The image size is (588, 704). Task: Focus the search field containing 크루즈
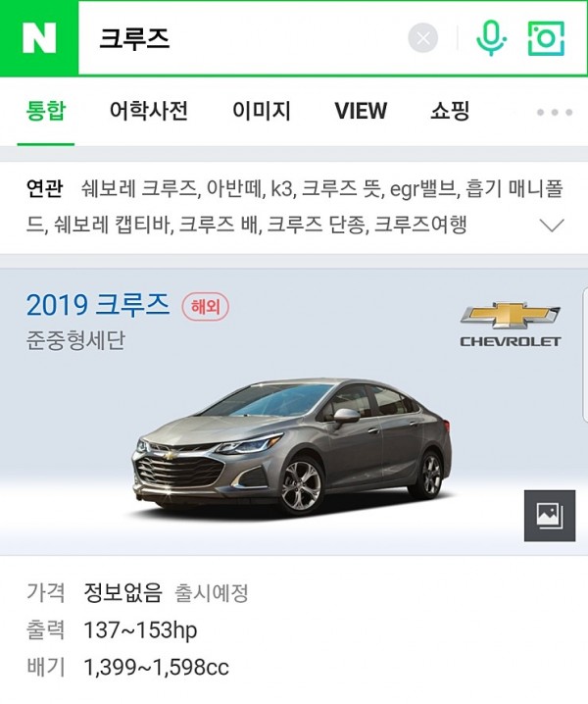click(242, 38)
